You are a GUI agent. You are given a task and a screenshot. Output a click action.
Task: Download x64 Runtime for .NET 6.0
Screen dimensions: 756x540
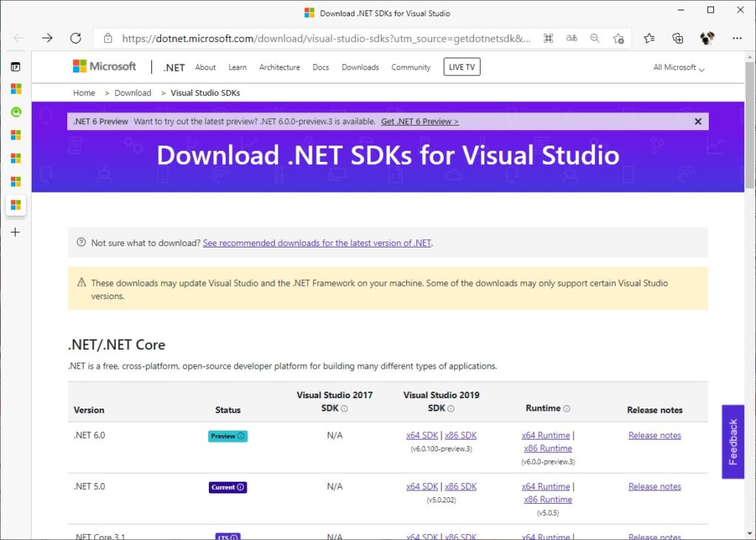click(x=546, y=435)
